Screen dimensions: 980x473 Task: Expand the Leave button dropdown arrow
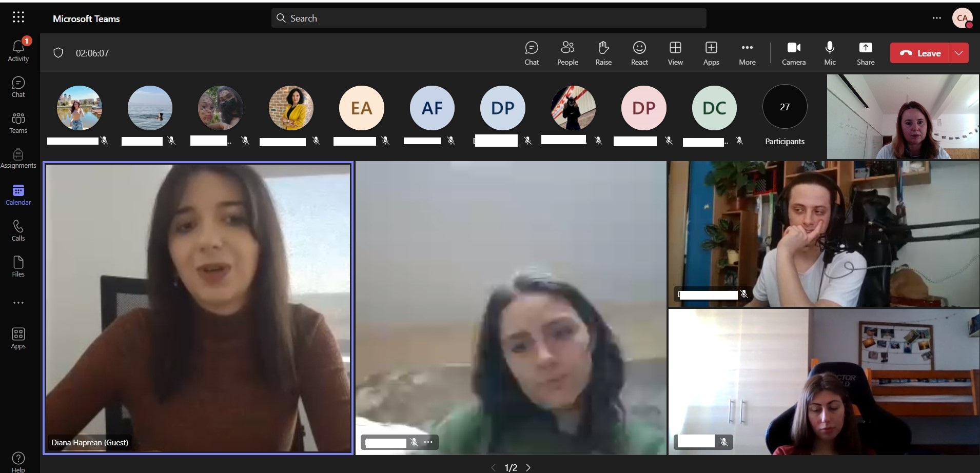(x=958, y=53)
